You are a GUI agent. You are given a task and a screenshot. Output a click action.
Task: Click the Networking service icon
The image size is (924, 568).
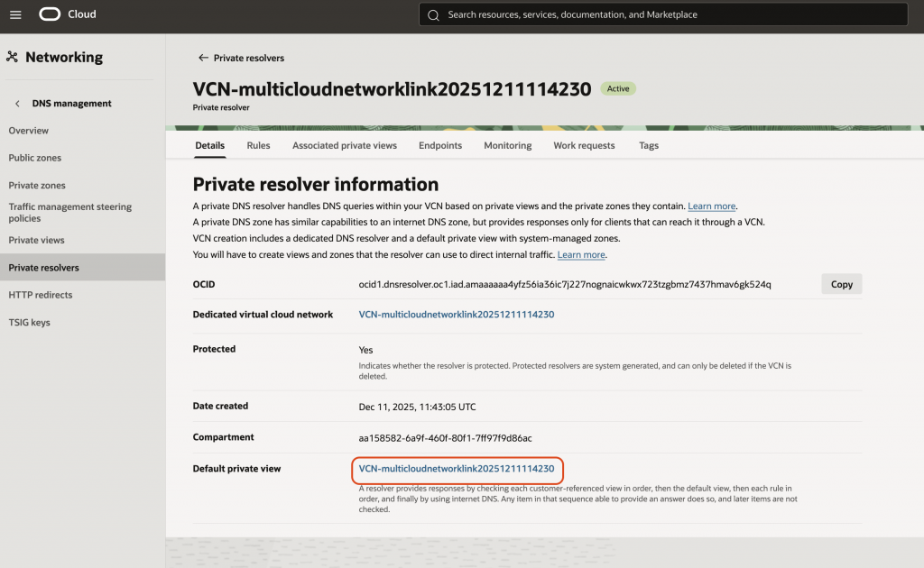[12, 58]
